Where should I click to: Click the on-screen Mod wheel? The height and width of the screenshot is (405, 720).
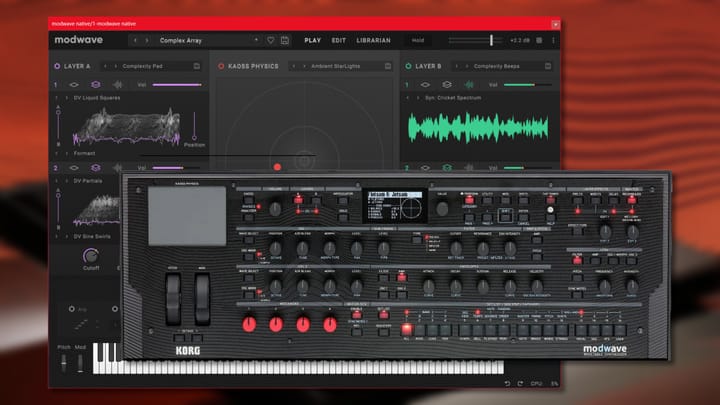pyautogui.click(x=80, y=363)
